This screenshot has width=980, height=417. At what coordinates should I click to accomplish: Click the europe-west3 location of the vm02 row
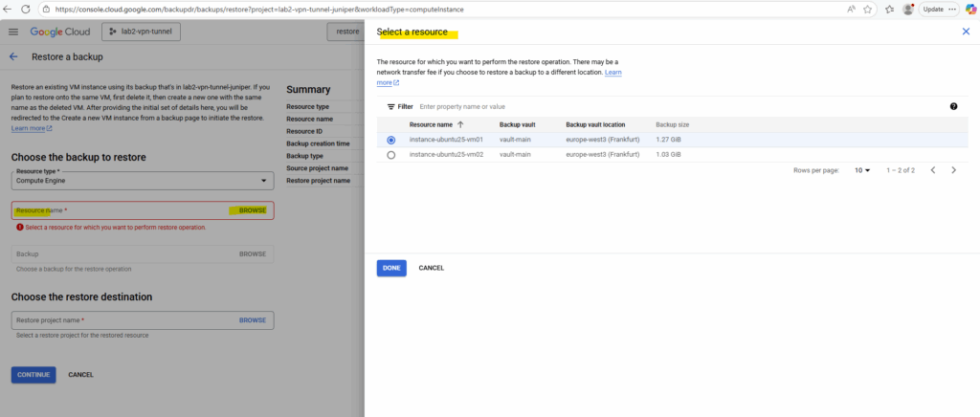point(603,154)
